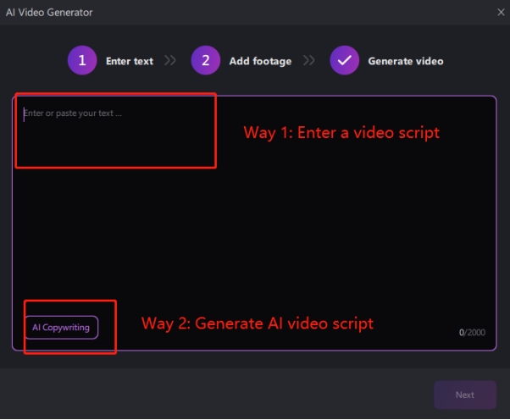This screenshot has width=510, height=420.
Task: Click the purple step 1 circle
Action: [82, 61]
